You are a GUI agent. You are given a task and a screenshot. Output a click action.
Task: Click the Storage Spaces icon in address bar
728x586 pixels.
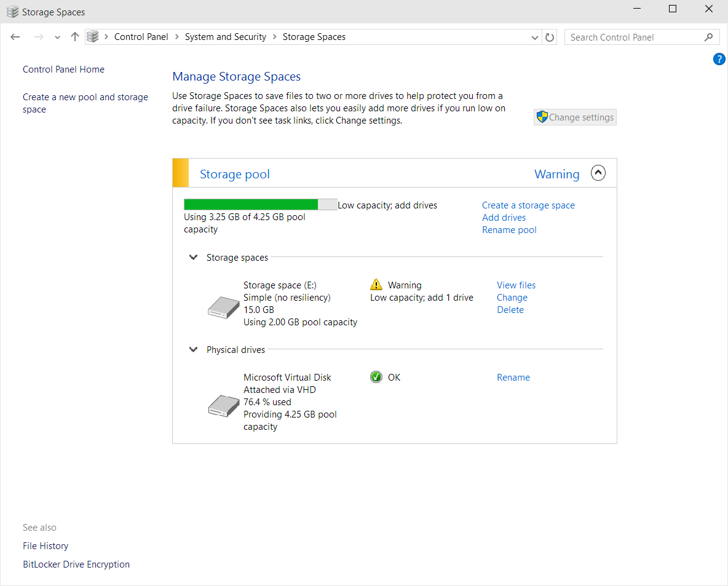point(93,37)
